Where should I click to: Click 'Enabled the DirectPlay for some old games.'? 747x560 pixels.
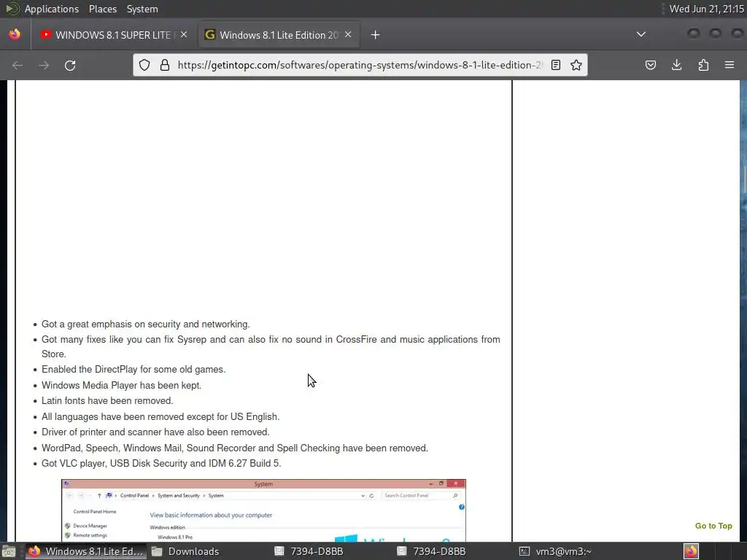133,370
